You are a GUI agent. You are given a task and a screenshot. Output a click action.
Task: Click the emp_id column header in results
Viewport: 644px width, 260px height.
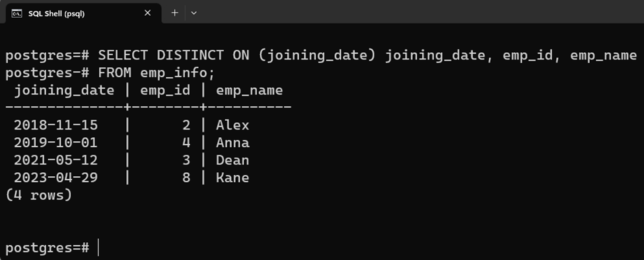coord(165,90)
